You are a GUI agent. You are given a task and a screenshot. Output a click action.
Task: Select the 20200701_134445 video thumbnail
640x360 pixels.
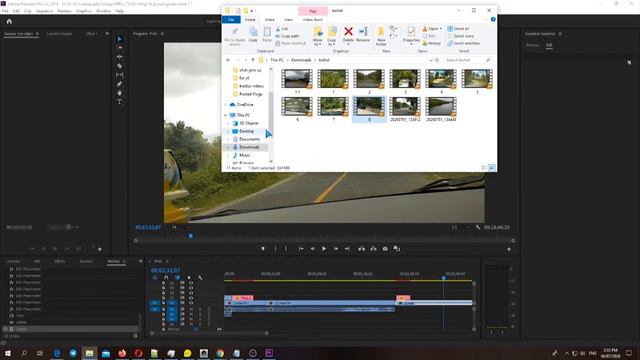(441, 109)
